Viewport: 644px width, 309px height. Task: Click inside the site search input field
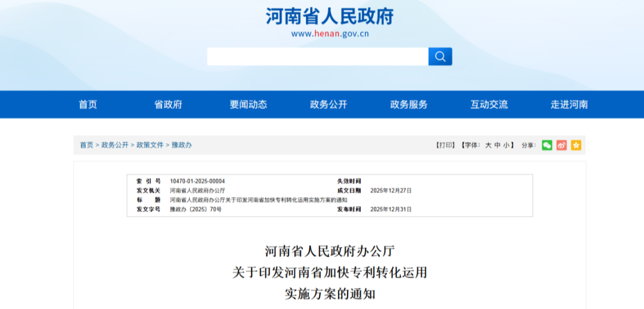point(317,57)
